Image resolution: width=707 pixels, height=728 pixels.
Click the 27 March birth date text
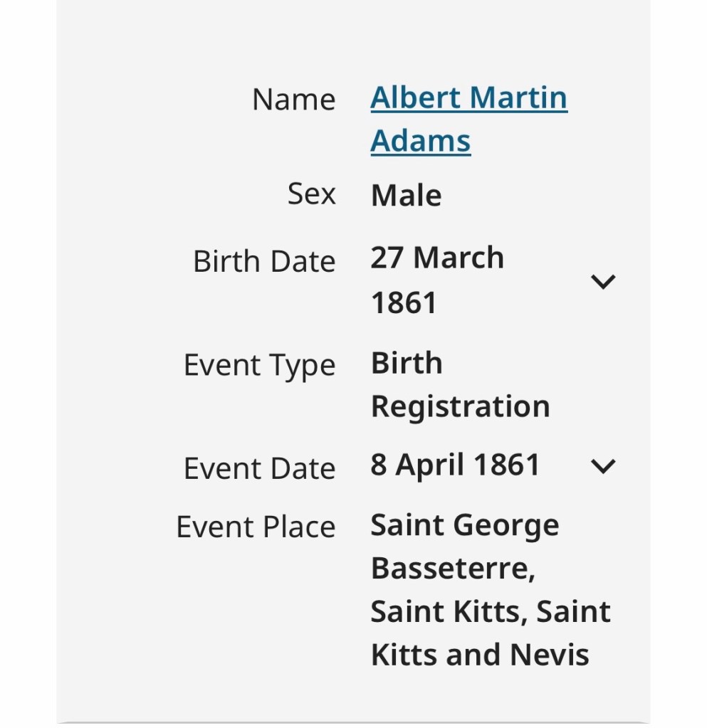(x=436, y=258)
